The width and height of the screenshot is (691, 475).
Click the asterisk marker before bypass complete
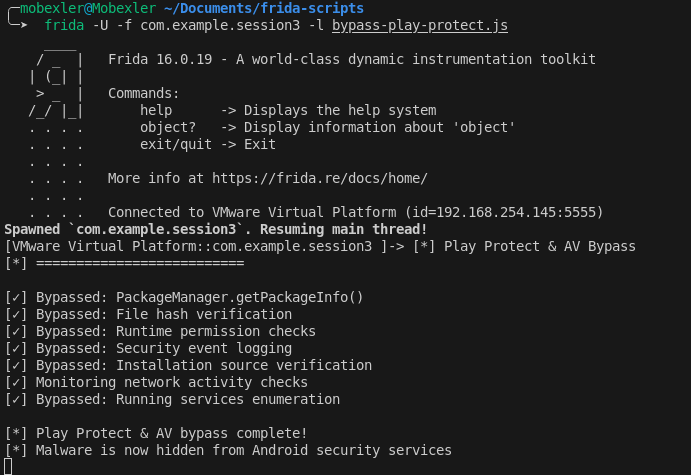pos(16,434)
